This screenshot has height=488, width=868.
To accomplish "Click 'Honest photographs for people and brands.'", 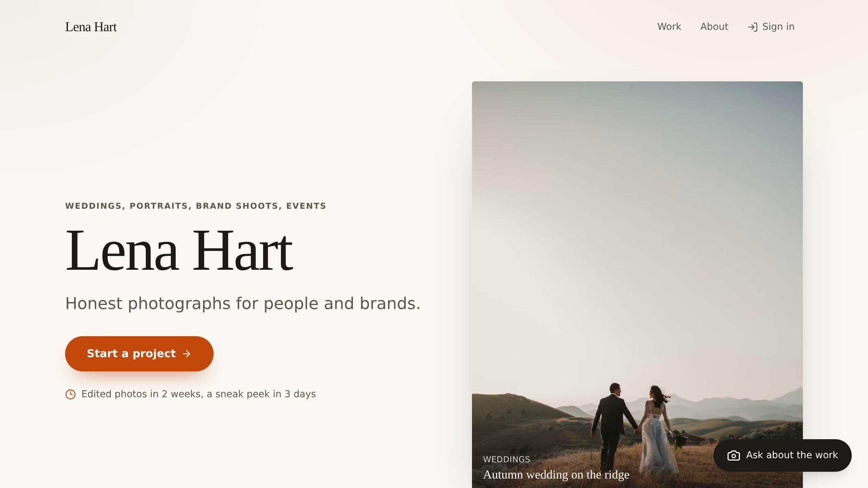I will [243, 303].
